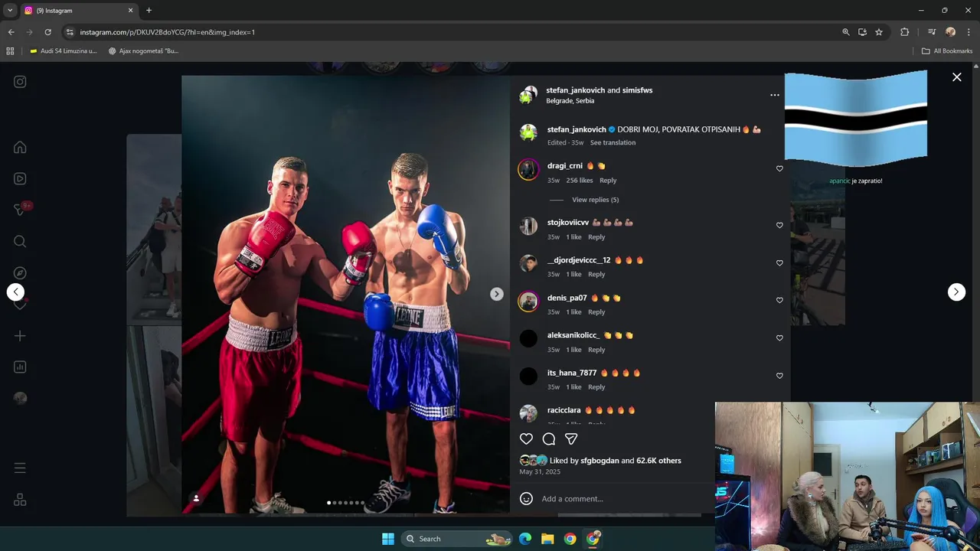
Task: Open dragi_crni's profile name in comments
Action: coord(565,166)
